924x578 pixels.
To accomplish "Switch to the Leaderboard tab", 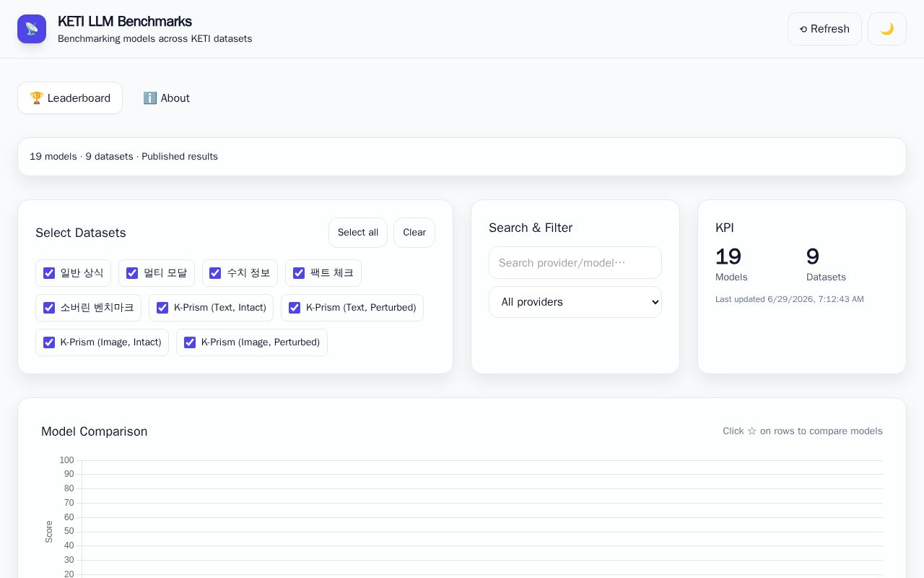I will (x=70, y=98).
